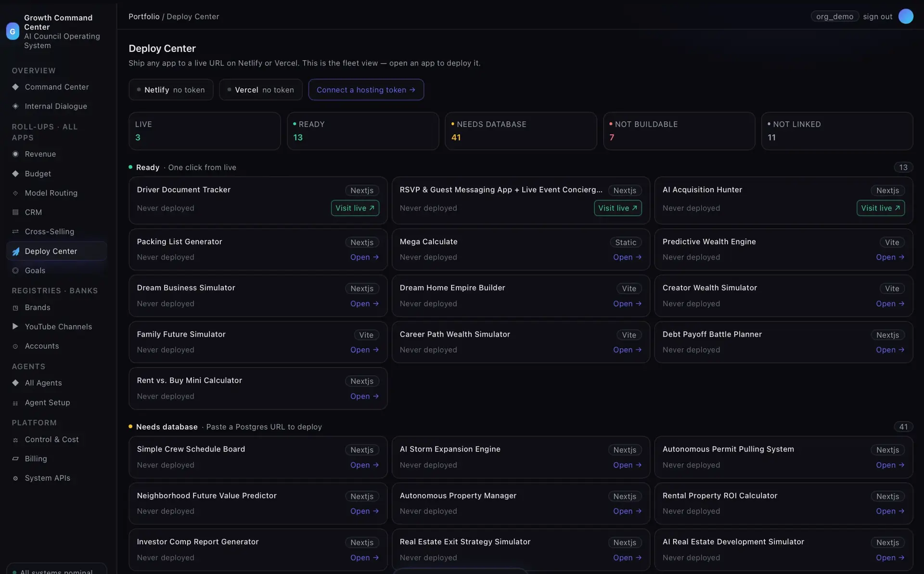
Task: Click the Portfolio breadcrumb link
Action: tap(144, 16)
